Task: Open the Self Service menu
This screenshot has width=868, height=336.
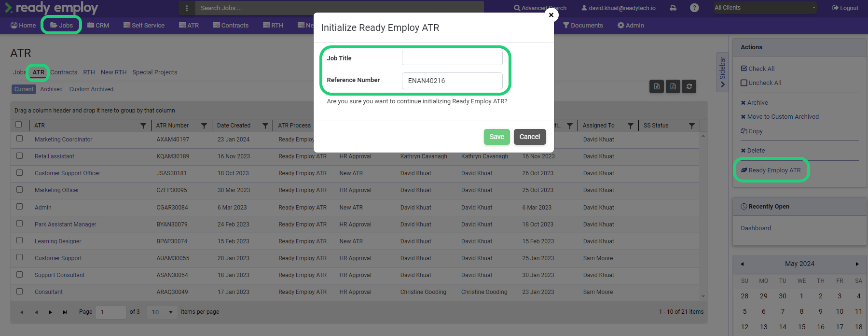Action: pos(144,25)
